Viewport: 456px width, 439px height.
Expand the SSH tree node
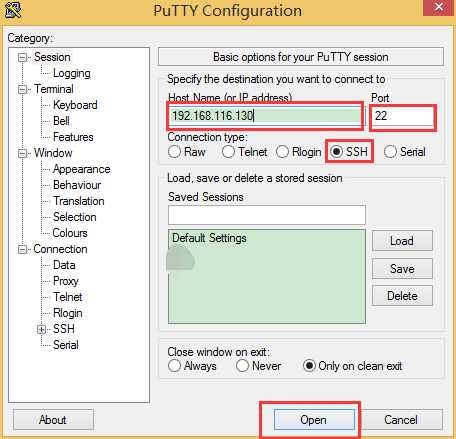click(41, 329)
